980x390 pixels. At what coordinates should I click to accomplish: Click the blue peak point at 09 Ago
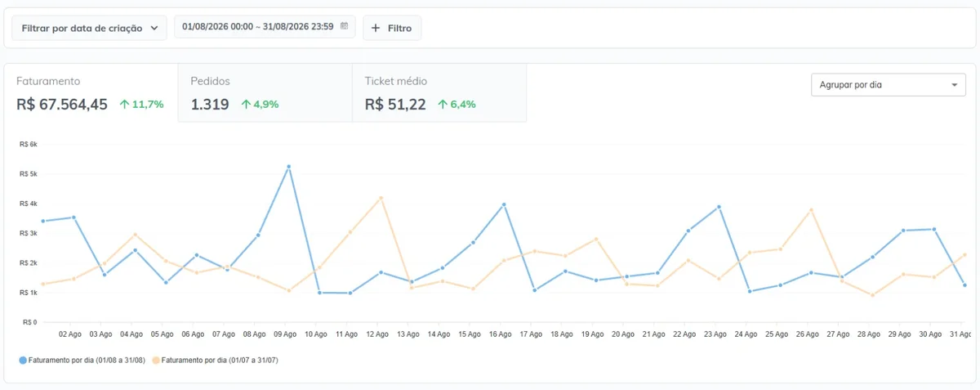click(289, 167)
